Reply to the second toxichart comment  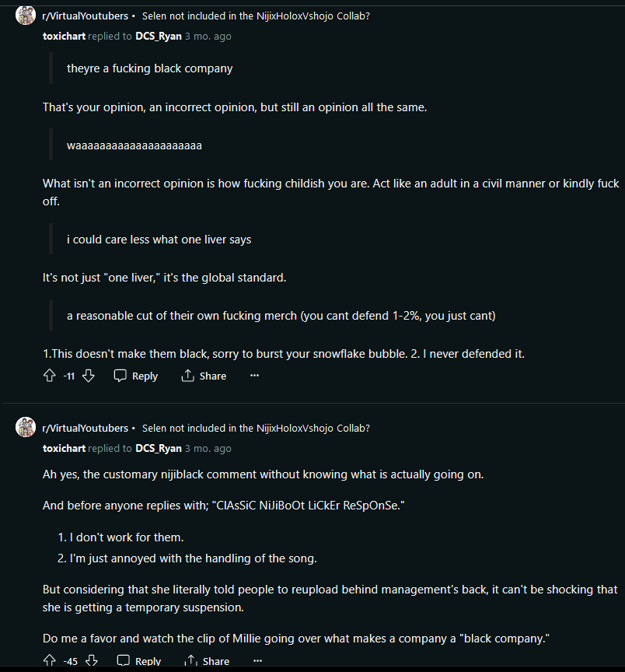click(139, 661)
